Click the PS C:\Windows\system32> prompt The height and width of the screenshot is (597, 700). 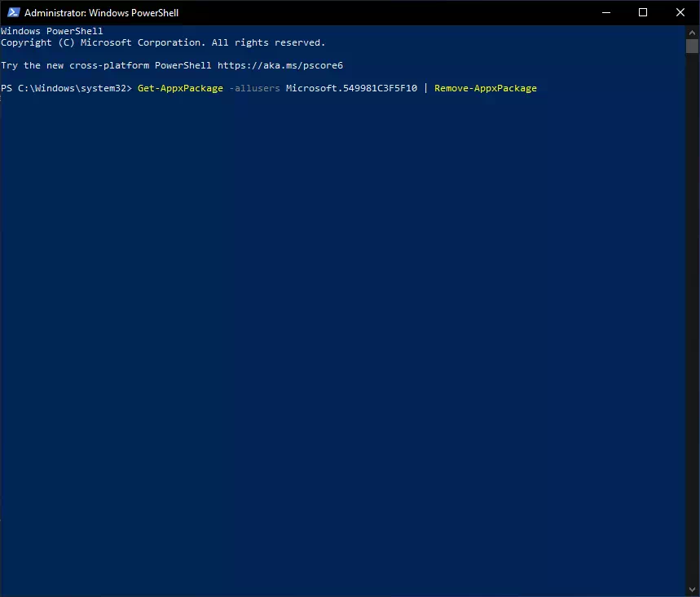(67, 88)
